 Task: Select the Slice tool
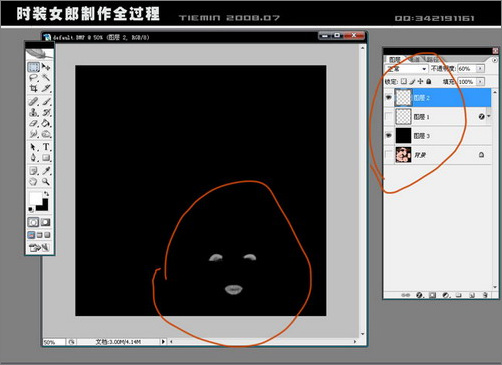click(46, 88)
